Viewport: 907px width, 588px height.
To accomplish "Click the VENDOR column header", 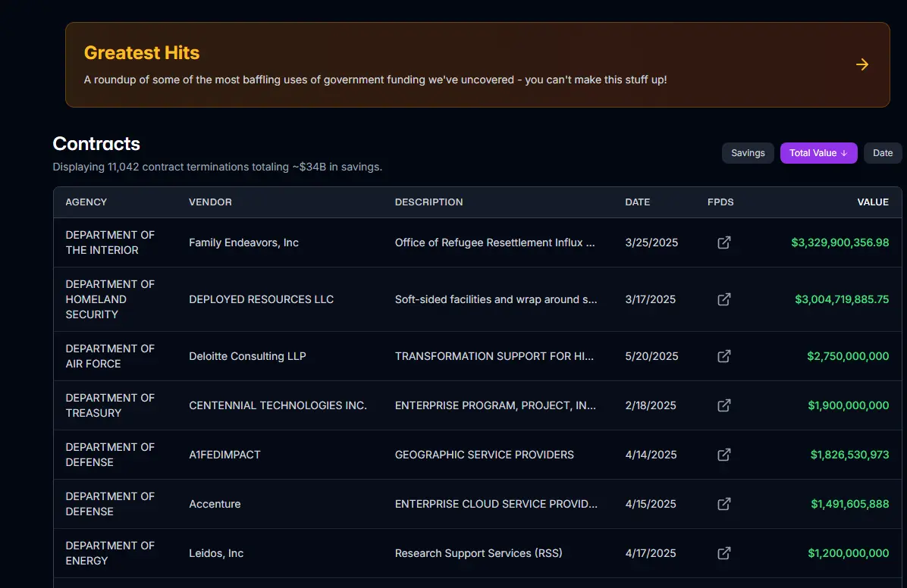I will coord(210,202).
